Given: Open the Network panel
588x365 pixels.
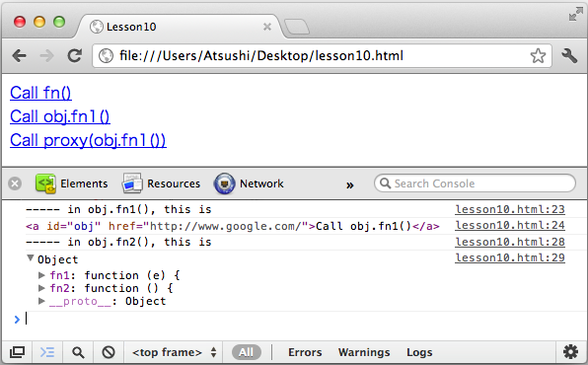Looking at the screenshot, I should pos(249,183).
